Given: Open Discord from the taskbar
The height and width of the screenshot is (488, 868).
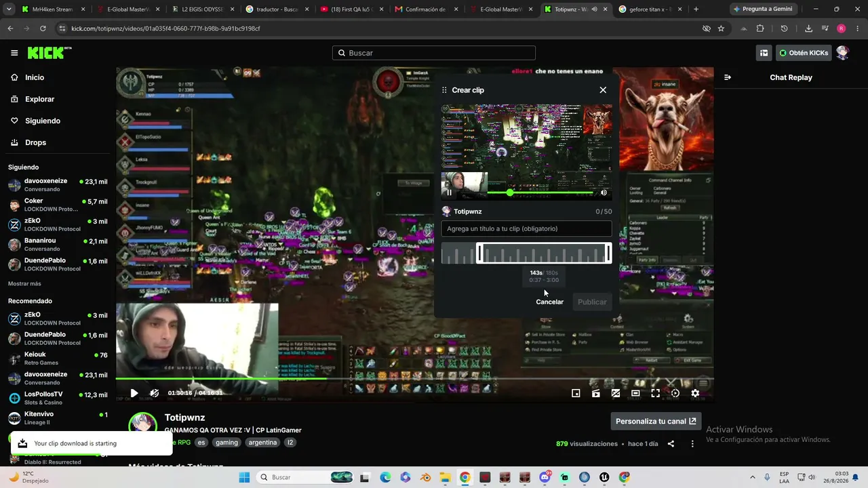Looking at the screenshot, I should coord(545,477).
